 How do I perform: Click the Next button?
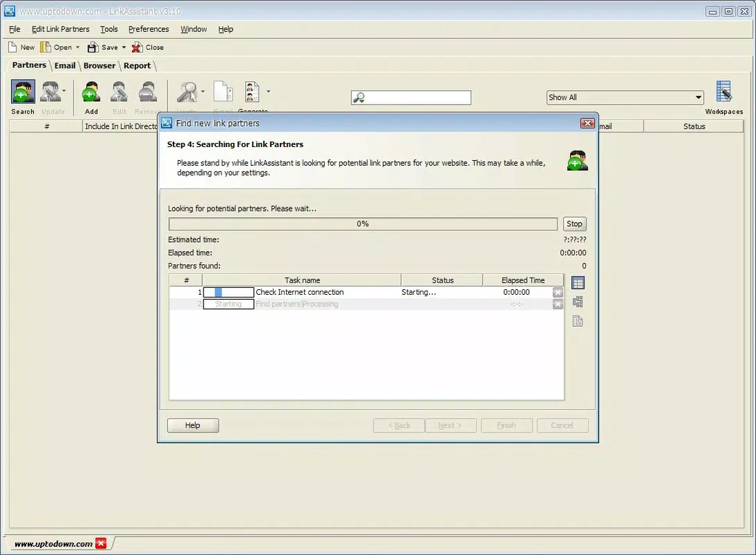pos(451,425)
